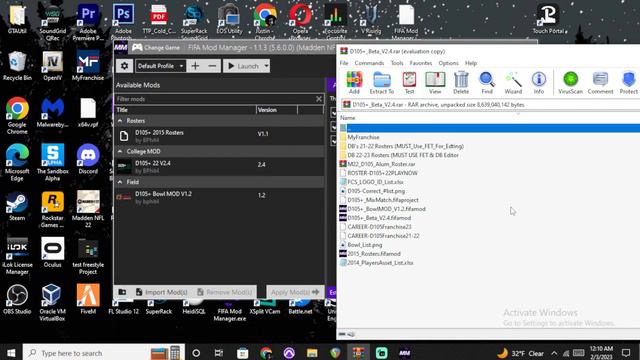Click the Add icon in WinRAR toolbar
Viewport: 640px width, 360px height.
[354, 82]
